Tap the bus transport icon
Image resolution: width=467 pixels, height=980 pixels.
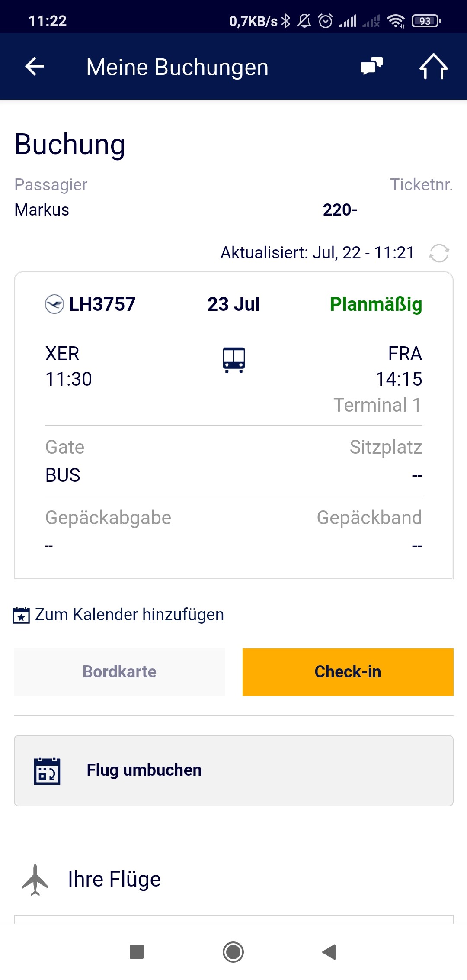pos(234,360)
